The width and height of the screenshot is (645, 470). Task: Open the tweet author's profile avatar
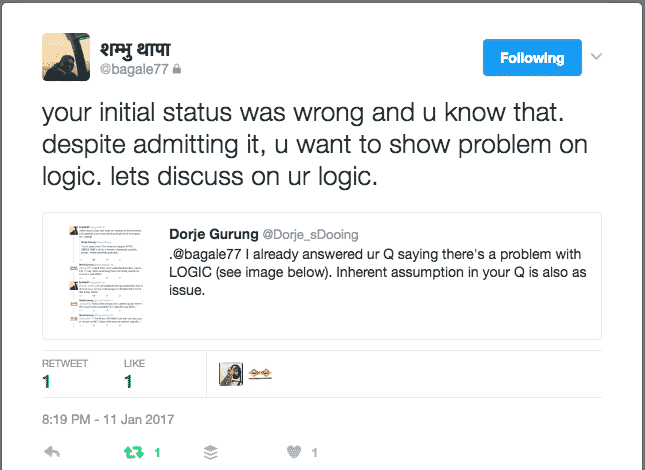(66, 57)
